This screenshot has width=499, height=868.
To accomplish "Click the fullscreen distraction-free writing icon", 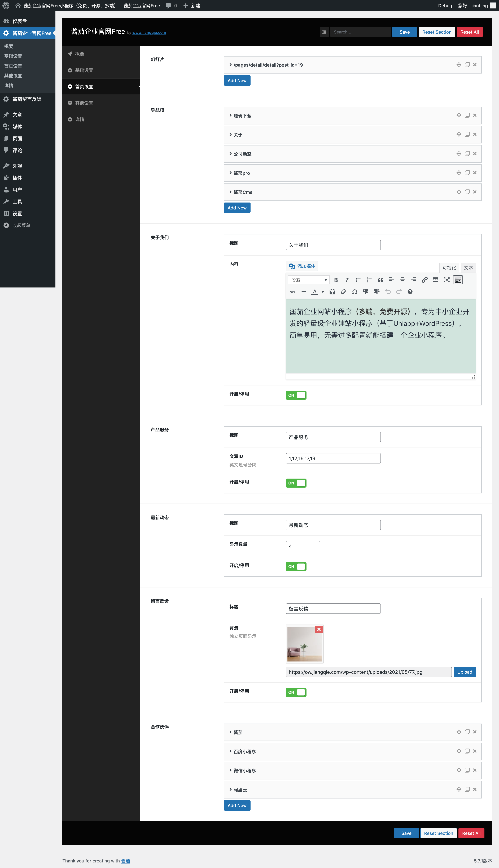I will (x=447, y=280).
